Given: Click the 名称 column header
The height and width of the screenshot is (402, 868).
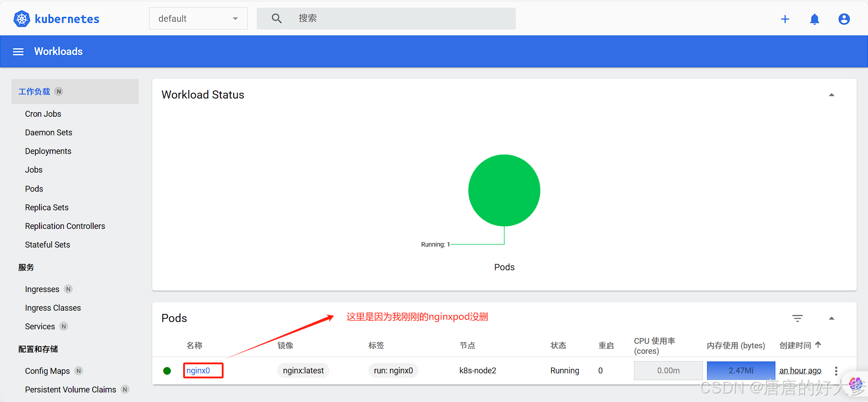Looking at the screenshot, I should pyautogui.click(x=195, y=346).
